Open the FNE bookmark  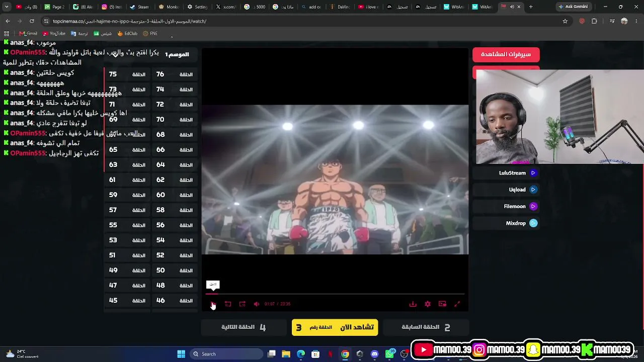[x=150, y=34]
